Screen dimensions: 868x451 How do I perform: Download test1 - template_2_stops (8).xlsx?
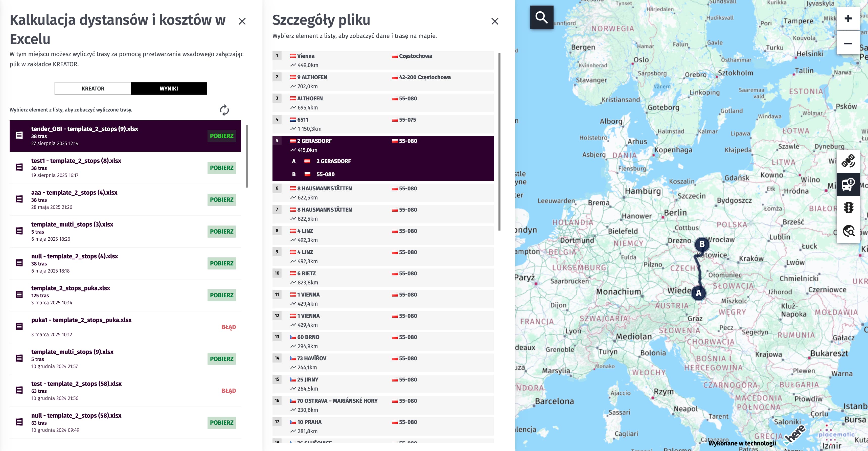coord(221,168)
